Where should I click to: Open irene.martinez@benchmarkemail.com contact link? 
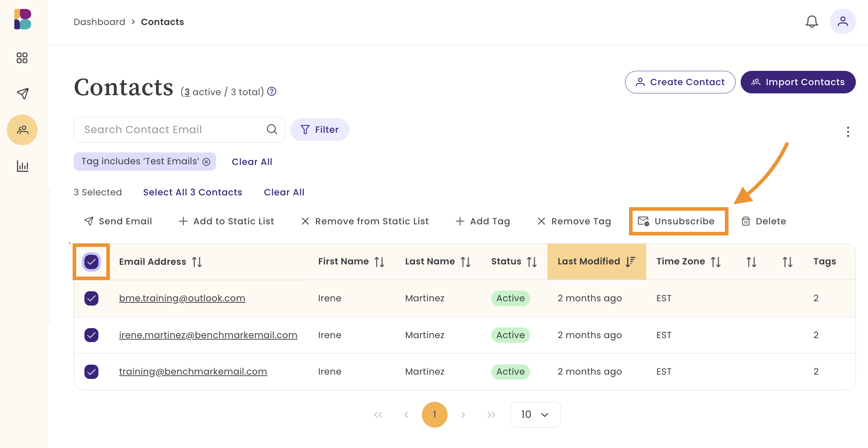pos(208,335)
